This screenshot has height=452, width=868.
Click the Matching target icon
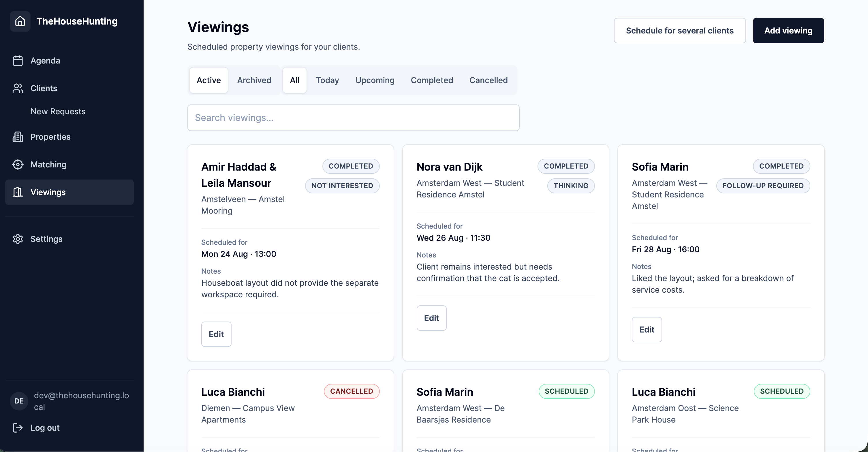[18, 165]
